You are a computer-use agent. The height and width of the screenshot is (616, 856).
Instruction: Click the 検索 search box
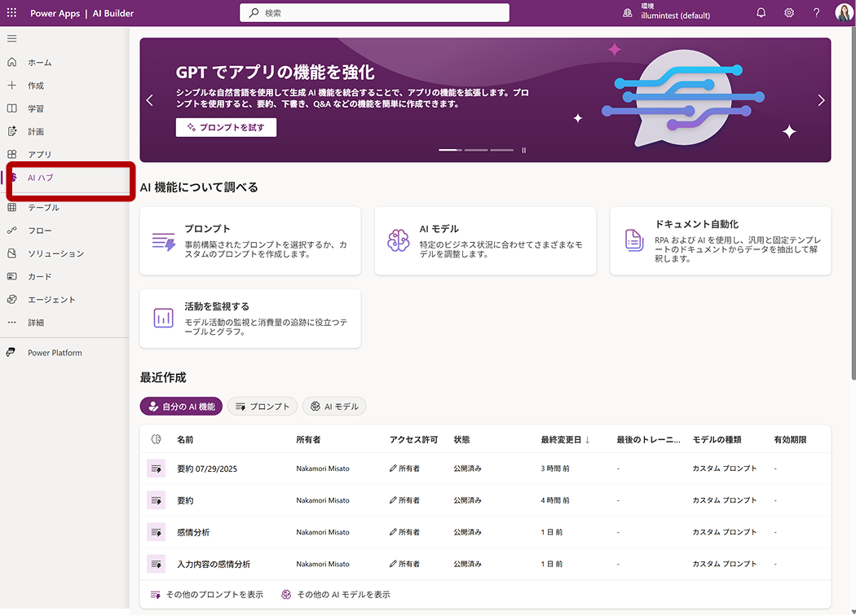tap(374, 13)
